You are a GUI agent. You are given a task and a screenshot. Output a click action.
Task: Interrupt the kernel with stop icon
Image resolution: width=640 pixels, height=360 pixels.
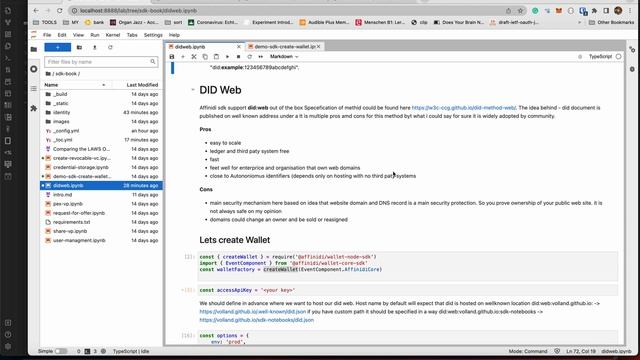coord(238,57)
